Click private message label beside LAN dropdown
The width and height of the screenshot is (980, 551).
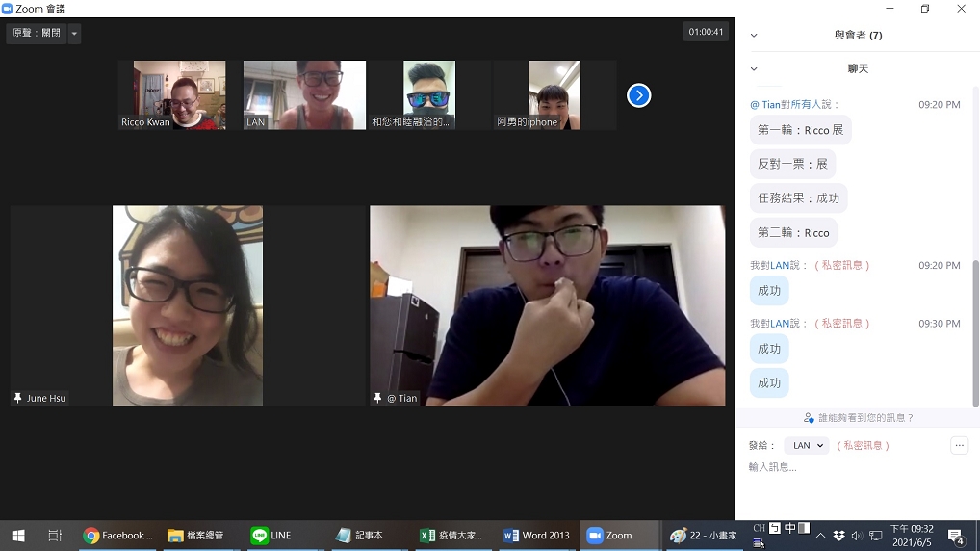[864, 445]
